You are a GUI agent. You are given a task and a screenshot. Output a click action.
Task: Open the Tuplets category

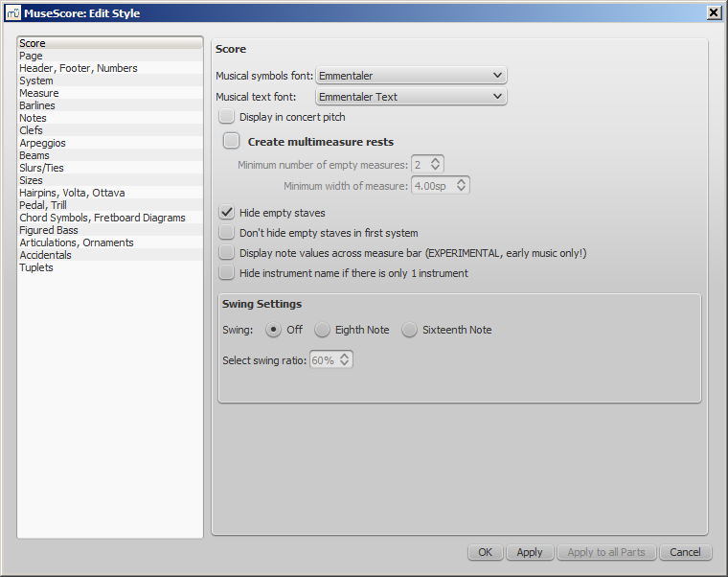pos(110,267)
